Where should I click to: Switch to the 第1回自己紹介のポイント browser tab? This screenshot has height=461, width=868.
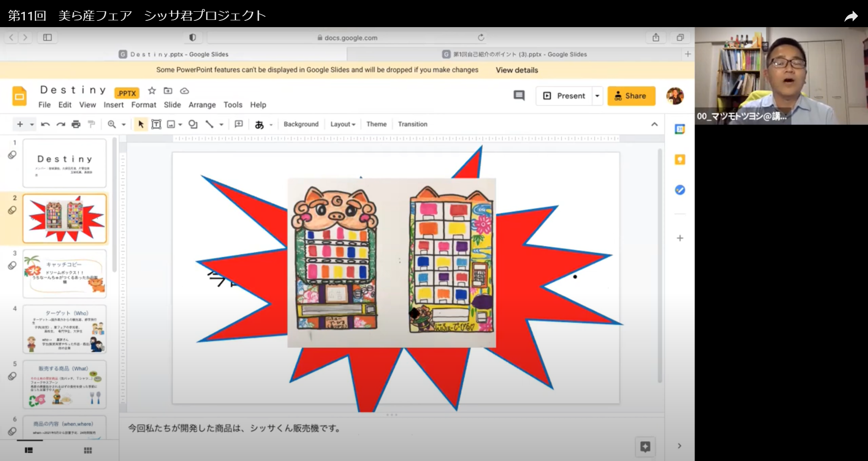coord(515,54)
